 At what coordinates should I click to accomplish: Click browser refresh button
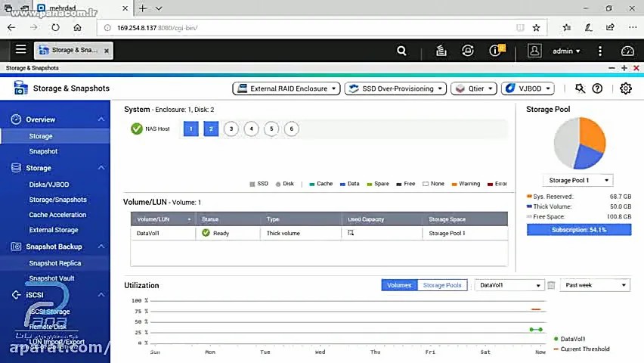(x=55, y=27)
